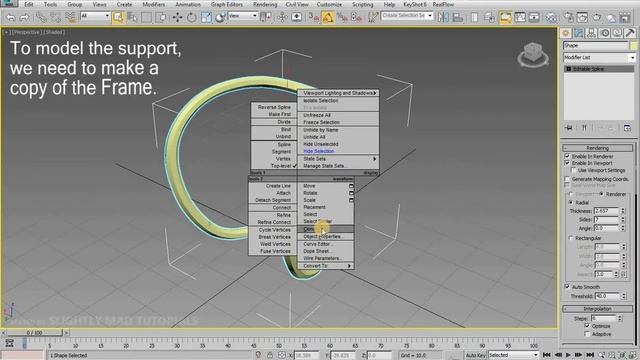Expand Viewport Lighting and Shadows submenu
The width and height of the screenshot is (640, 360).
pos(338,93)
